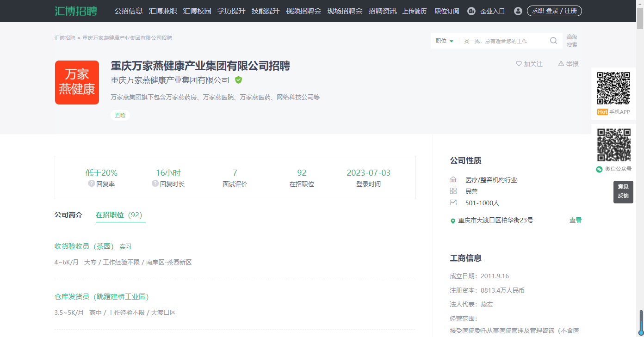Image resolution: width=644 pixels, height=337 pixels.
Task: Click the warning icon beside 举报
Action: (561, 64)
